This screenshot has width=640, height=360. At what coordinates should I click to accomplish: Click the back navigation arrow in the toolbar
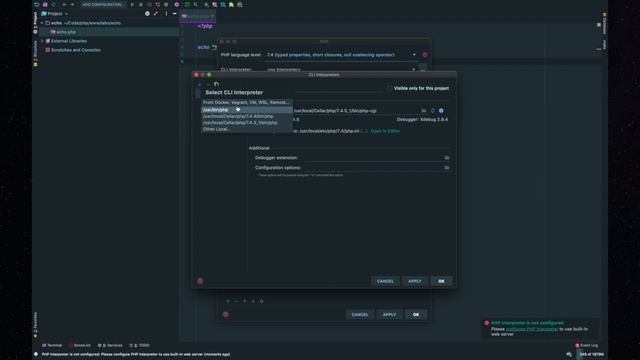pyautogui.click(x=64, y=4)
